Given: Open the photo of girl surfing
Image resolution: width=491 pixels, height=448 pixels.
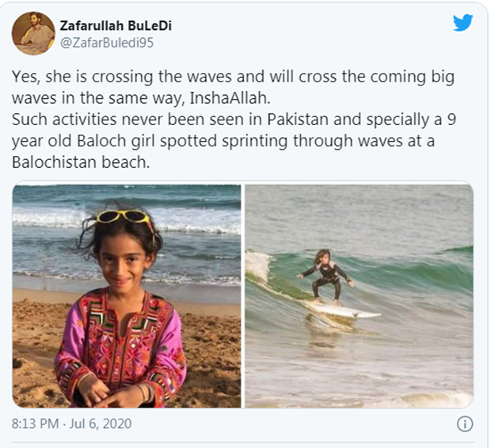Looking at the screenshot, I should click(359, 296).
